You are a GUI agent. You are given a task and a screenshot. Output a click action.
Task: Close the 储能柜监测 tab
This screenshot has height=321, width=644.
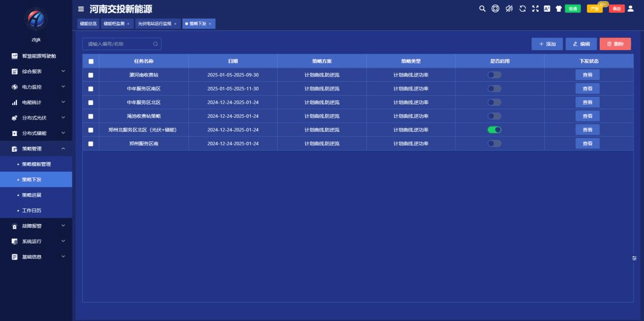tap(128, 24)
